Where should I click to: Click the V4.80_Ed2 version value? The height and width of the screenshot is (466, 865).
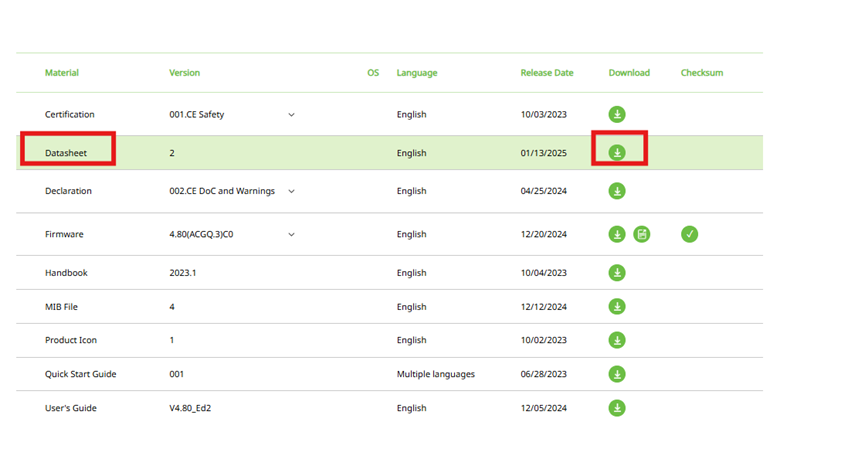point(190,408)
